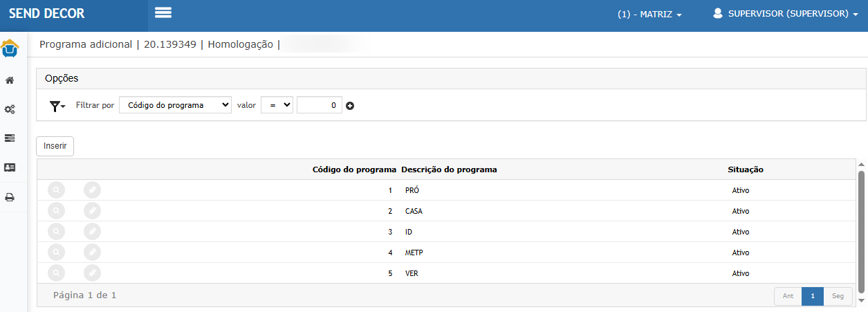Click the add filter plus icon
Screen dimensions: 868x312
click(350, 106)
